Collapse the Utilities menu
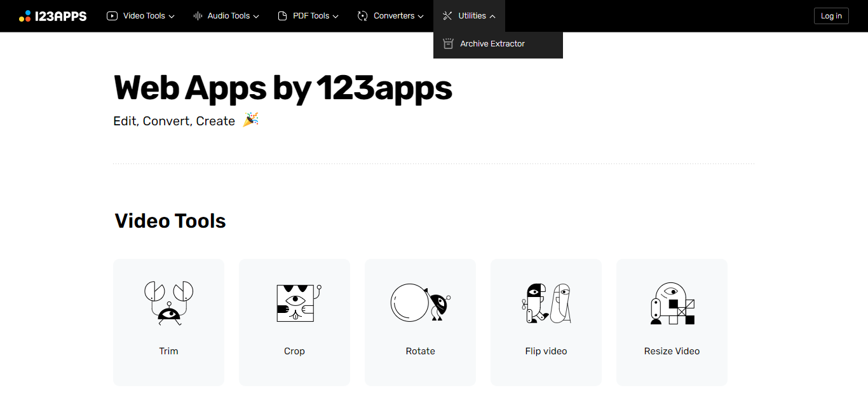This screenshot has height=395, width=868. (x=469, y=15)
